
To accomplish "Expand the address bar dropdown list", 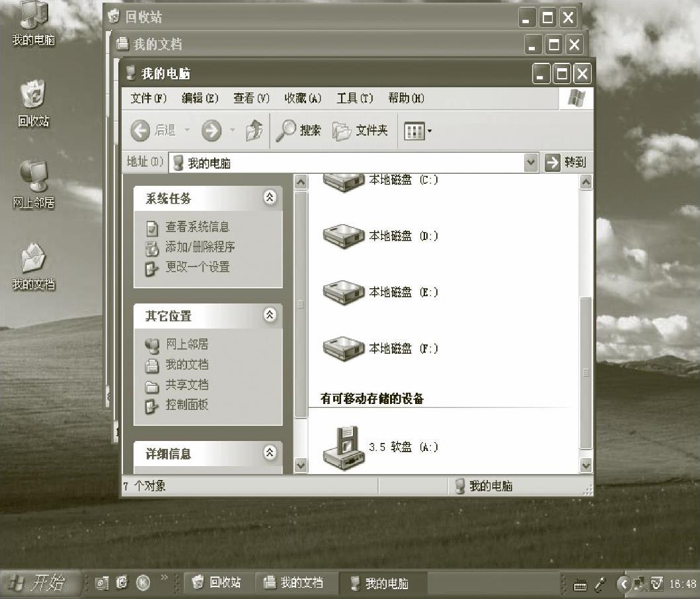I will point(530,163).
